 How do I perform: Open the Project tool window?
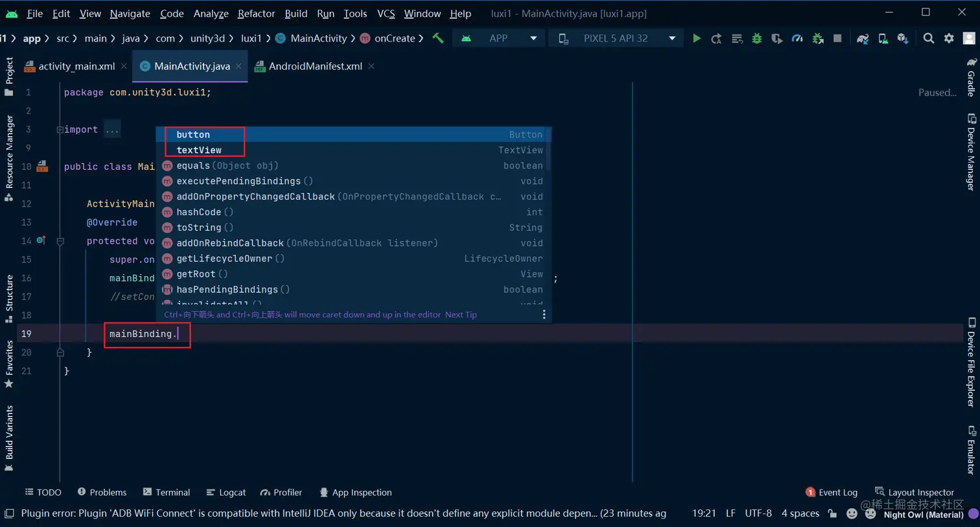point(9,76)
